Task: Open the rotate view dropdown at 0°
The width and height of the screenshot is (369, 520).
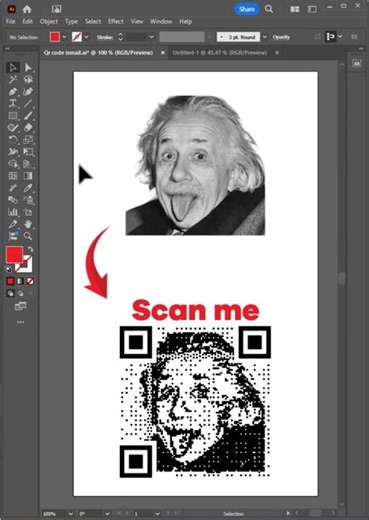Action: [107, 514]
